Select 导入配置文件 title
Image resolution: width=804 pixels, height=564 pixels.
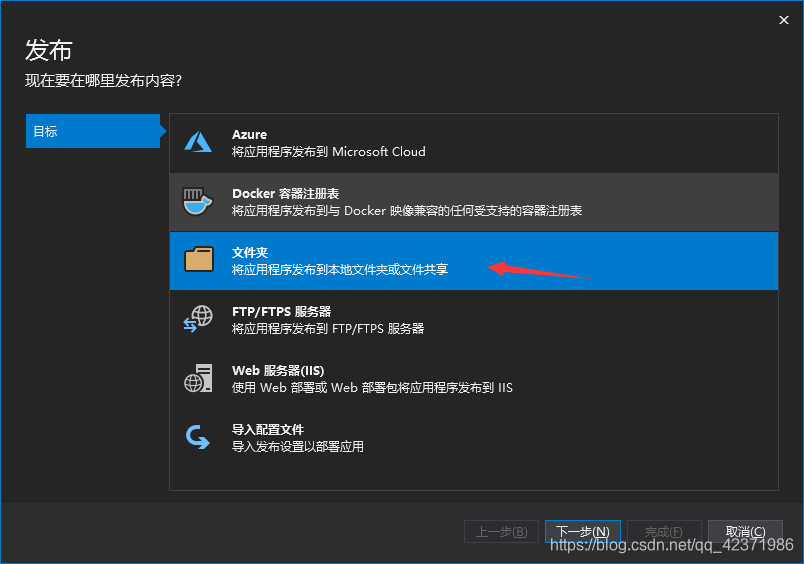268,429
